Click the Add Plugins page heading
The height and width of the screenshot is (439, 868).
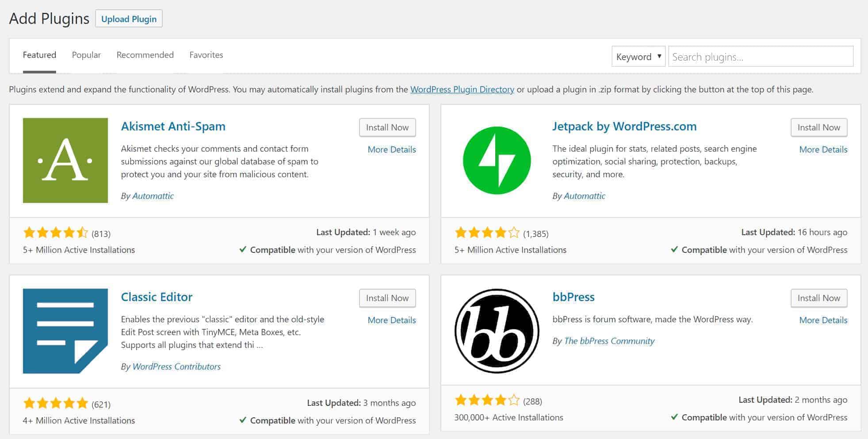click(x=49, y=19)
